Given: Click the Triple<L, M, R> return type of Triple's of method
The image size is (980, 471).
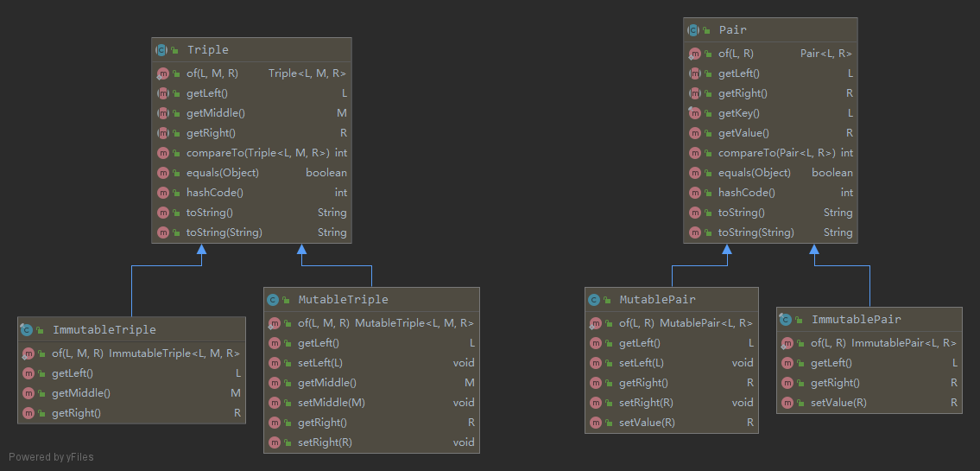Looking at the screenshot, I should pos(307,73).
